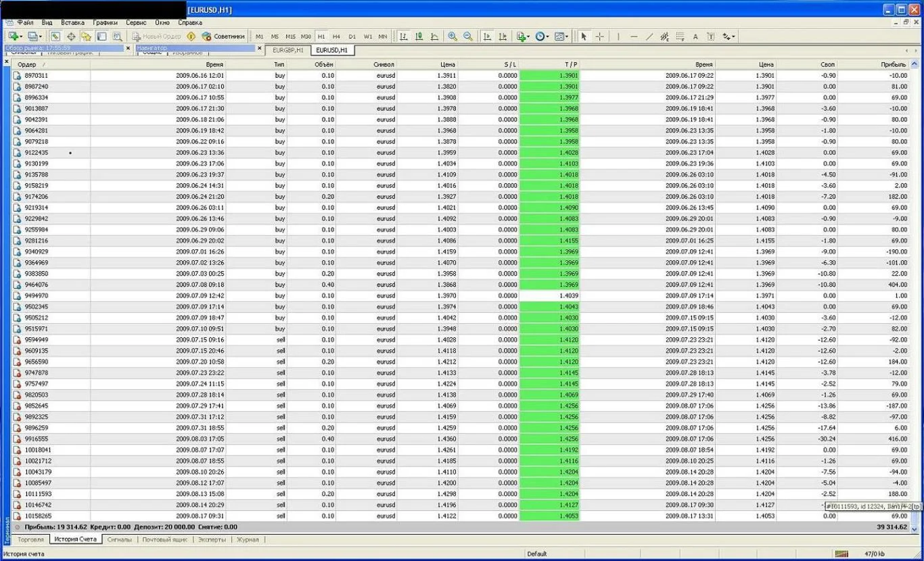
Task: Click the Новый Ордер button
Action: pos(156,36)
